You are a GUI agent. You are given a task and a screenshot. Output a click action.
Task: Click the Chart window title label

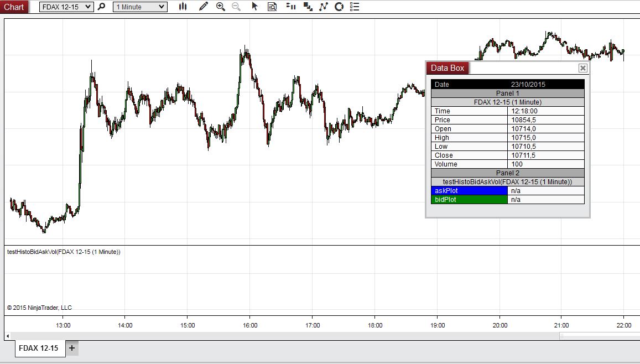pyautogui.click(x=14, y=7)
